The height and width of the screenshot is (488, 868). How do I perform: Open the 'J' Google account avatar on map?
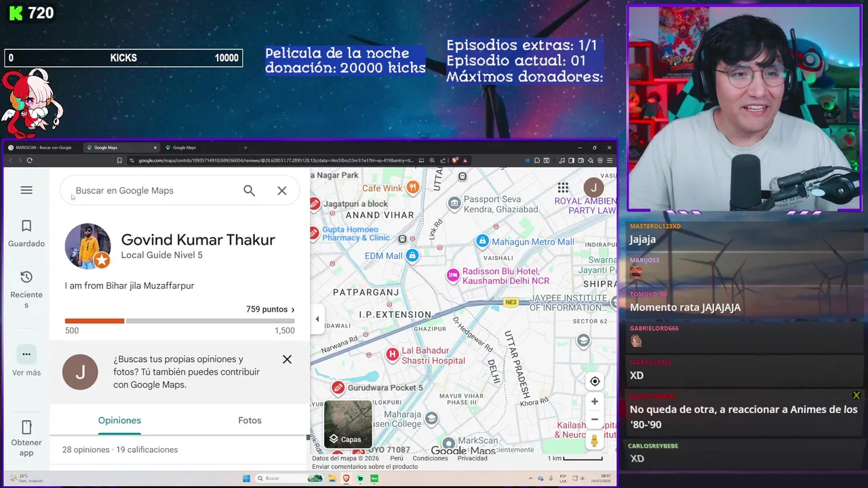pyautogui.click(x=594, y=188)
